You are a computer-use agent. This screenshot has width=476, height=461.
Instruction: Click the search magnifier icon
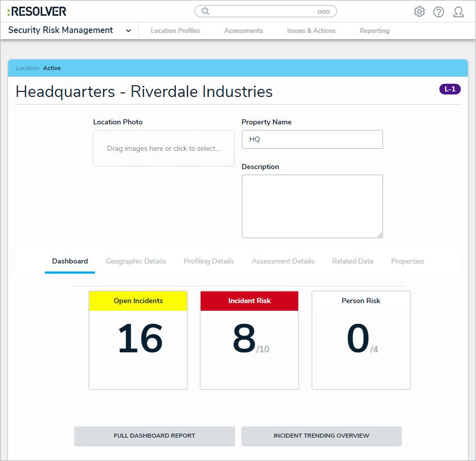pos(205,11)
